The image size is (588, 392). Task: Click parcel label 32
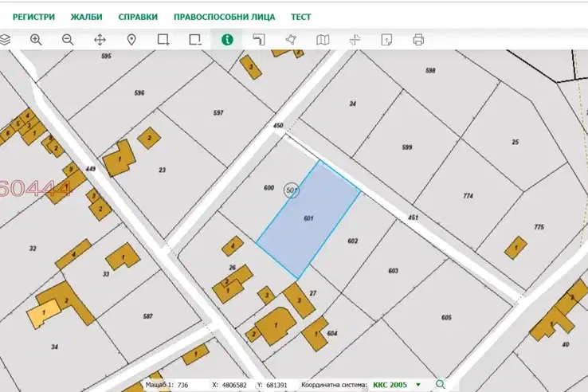(33, 249)
